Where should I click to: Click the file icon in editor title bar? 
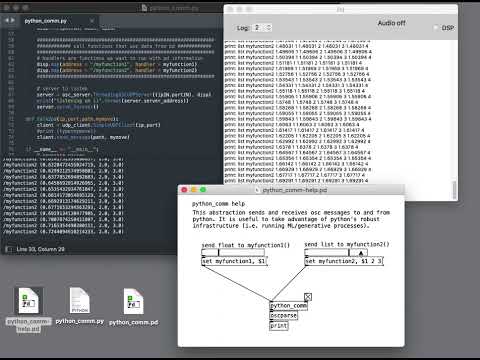(x=144, y=8)
